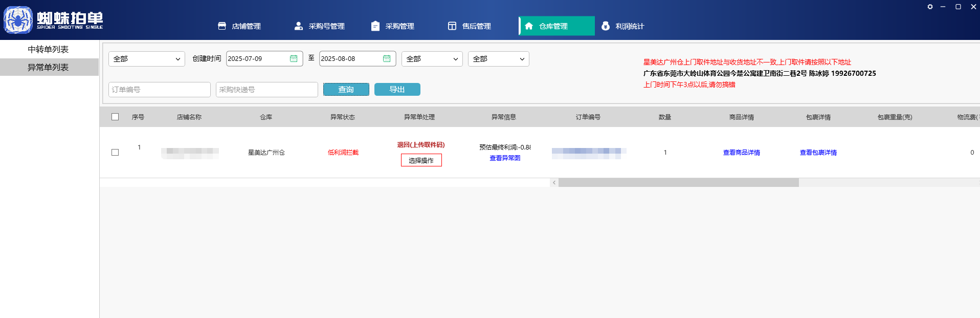Open the 店铺管理 tab
Screen dimensions: 980x318
[239, 26]
